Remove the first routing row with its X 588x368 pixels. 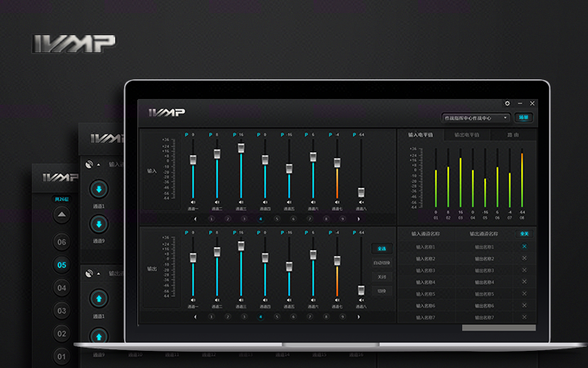[x=524, y=246]
